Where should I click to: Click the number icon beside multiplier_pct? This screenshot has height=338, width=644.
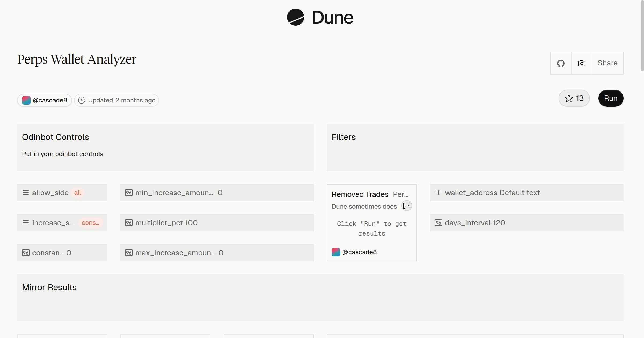(129, 223)
